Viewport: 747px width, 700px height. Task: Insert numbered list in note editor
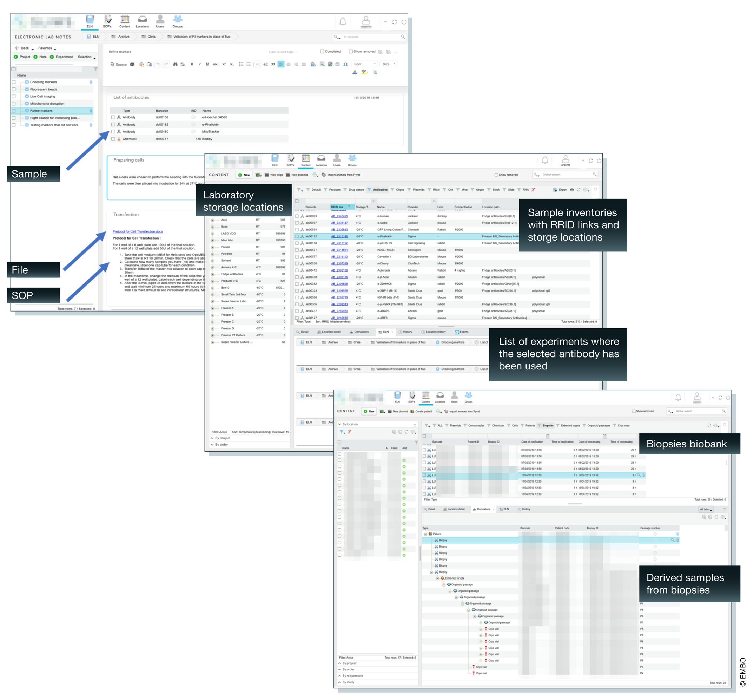(241, 64)
